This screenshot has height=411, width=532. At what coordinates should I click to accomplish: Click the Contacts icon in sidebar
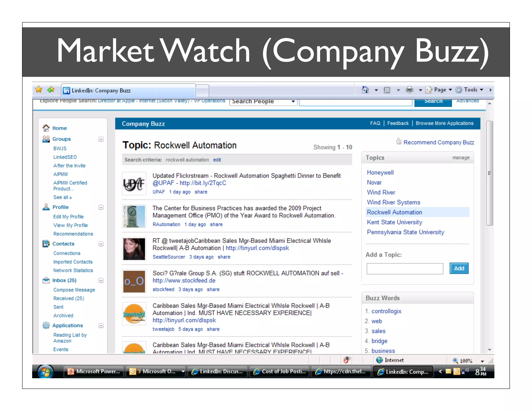[46, 244]
